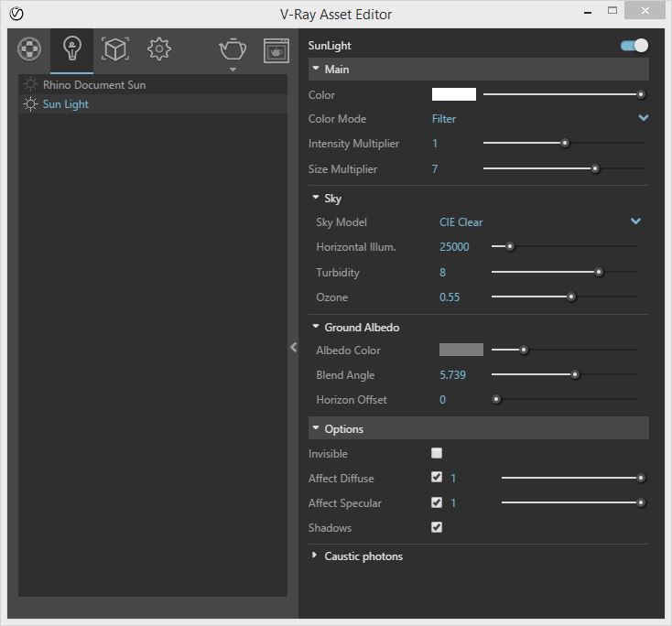Open the Materials tab icon
The image size is (672, 626).
[30, 49]
